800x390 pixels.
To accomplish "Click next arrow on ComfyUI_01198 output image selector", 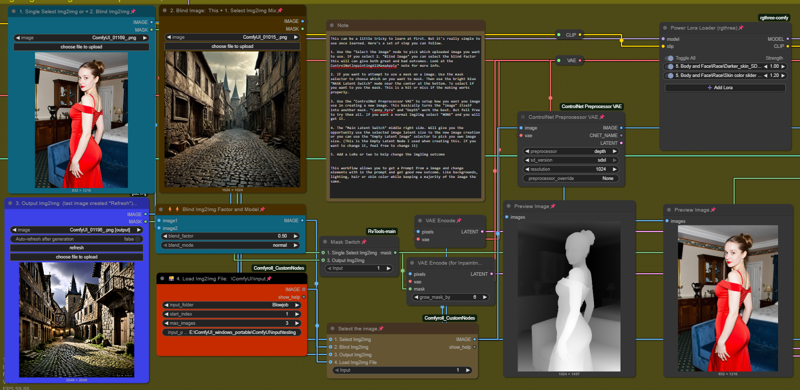I will (x=139, y=230).
